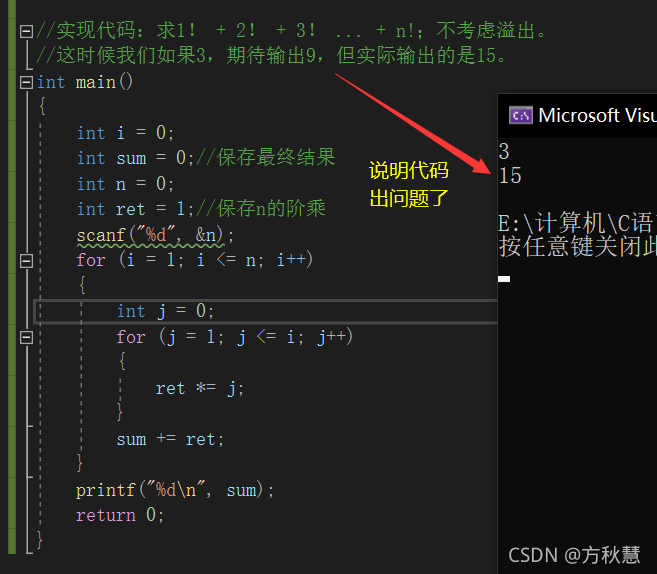
Task: Click the line 'int sum = 0;'
Action: tap(135, 158)
